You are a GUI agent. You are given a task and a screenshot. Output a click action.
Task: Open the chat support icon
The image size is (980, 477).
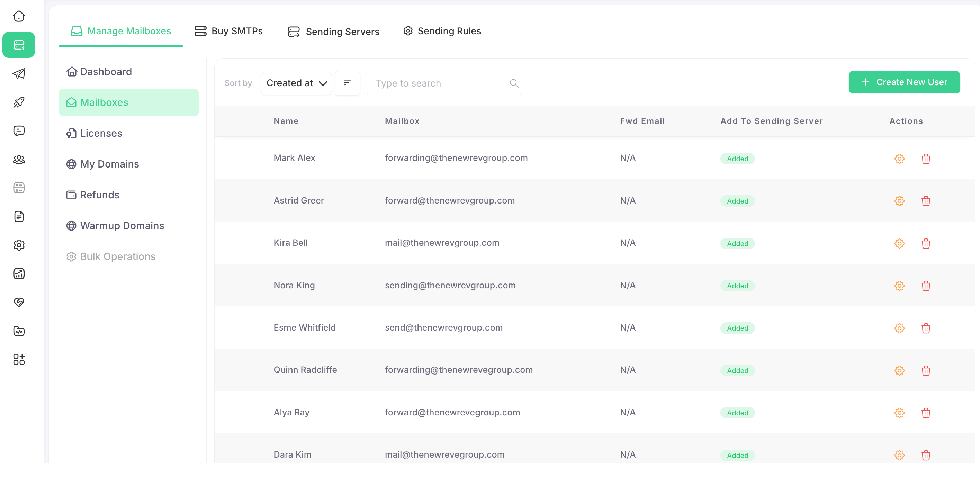[19, 131]
